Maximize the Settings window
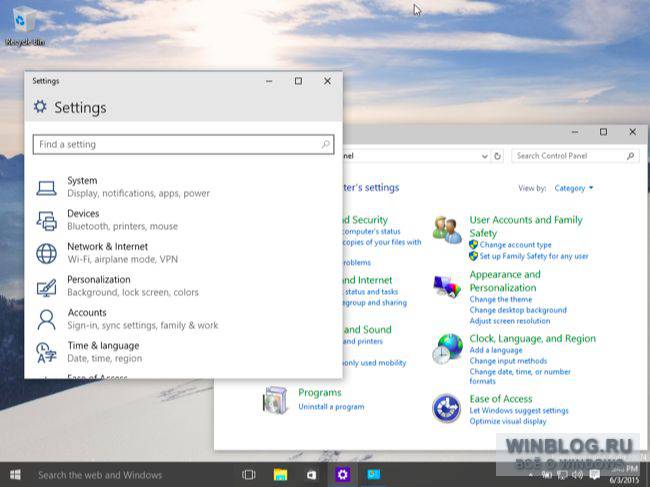Image resolution: width=650 pixels, height=487 pixels. pos(298,81)
